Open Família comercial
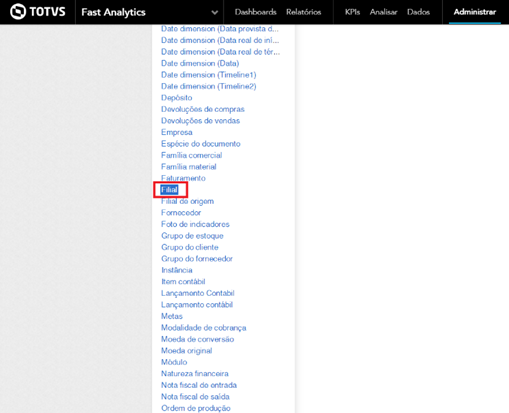The height and width of the screenshot is (413, 509). click(191, 155)
